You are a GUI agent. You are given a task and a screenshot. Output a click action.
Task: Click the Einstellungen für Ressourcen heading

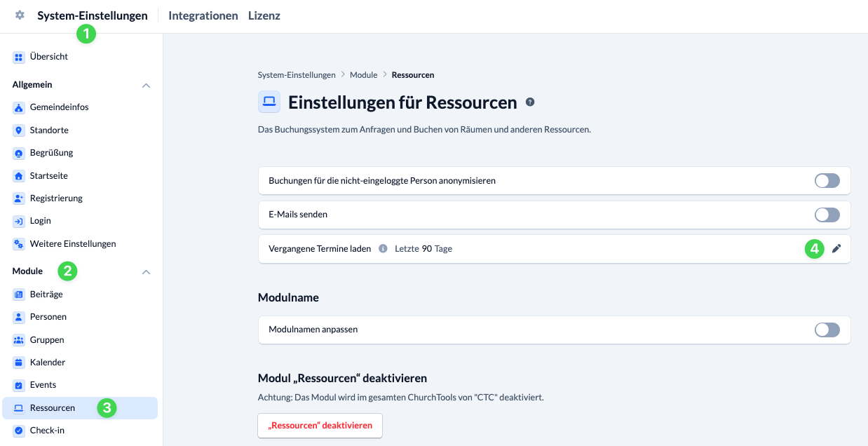[x=402, y=102]
